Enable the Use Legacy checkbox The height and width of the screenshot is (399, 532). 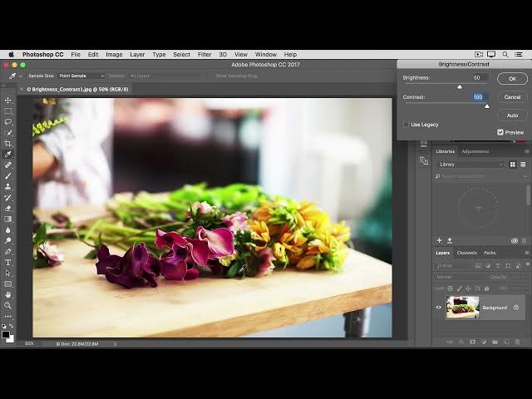tap(406, 125)
